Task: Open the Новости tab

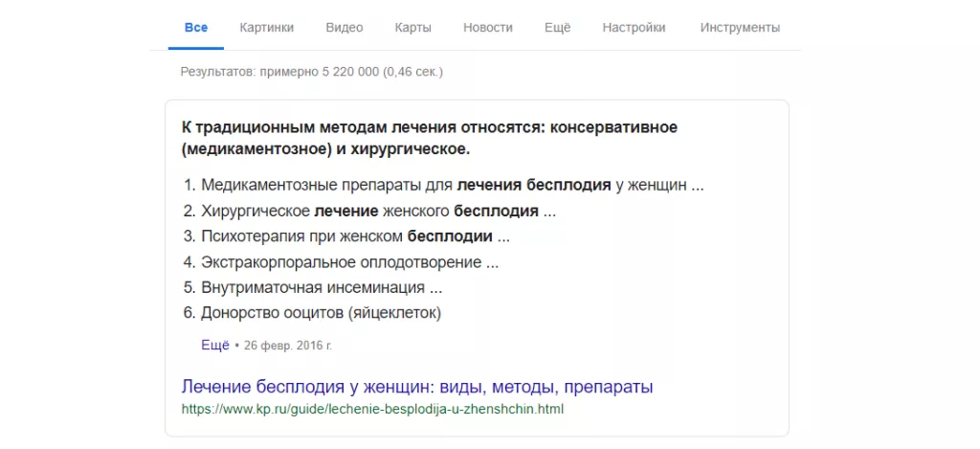Action: pyautogui.click(x=488, y=28)
